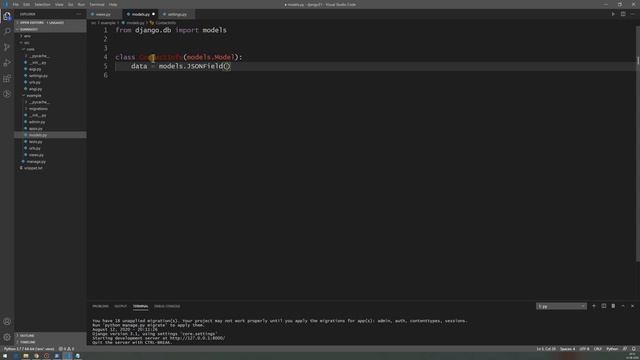Select terminal shell dropdown
Viewport: 640px width, 360px height.
561,306
